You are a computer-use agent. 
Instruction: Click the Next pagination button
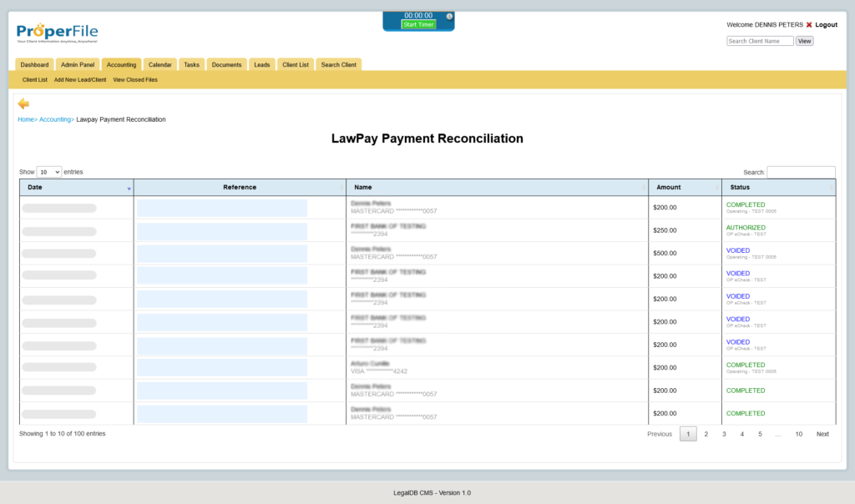pos(822,434)
